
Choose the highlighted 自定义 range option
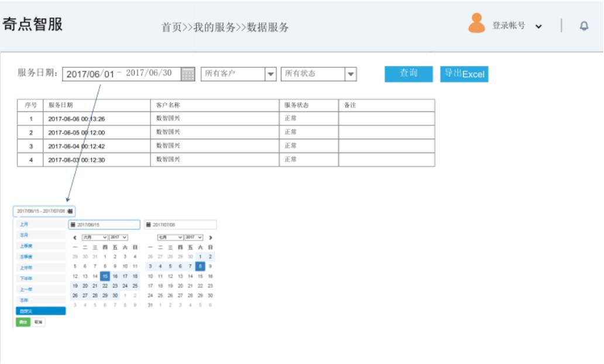click(40, 311)
